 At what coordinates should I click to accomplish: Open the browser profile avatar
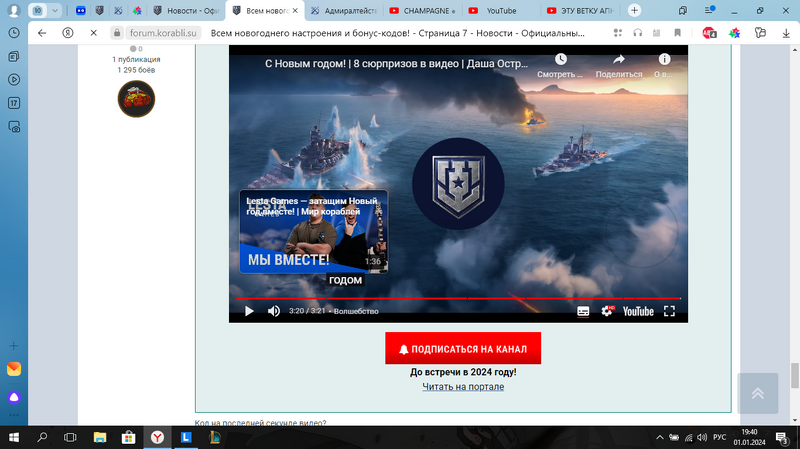click(14, 11)
